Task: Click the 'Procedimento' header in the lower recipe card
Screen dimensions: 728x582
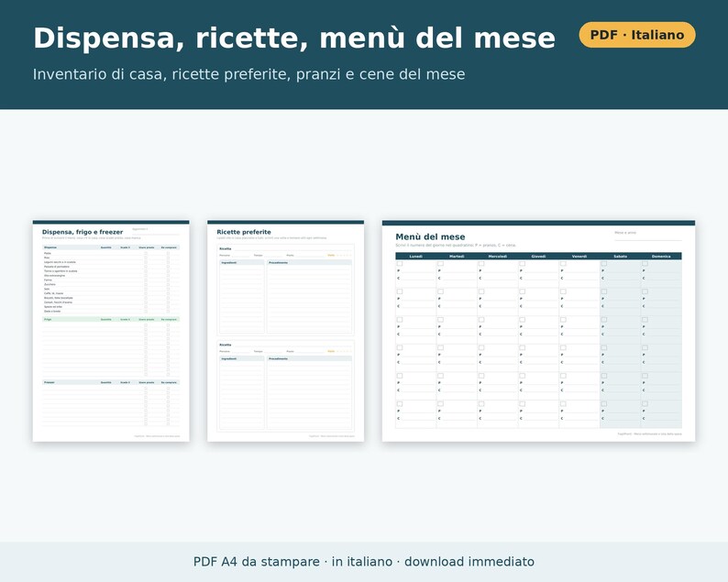Action: tap(309, 358)
